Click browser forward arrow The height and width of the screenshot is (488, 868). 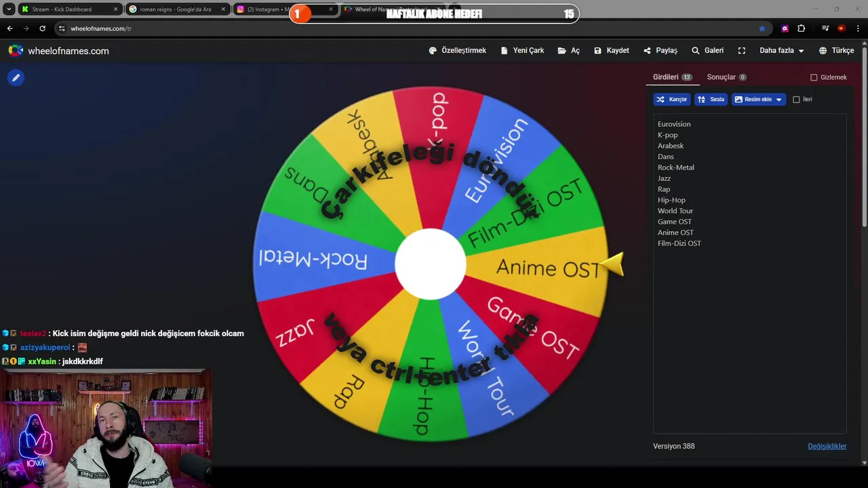tap(26, 28)
